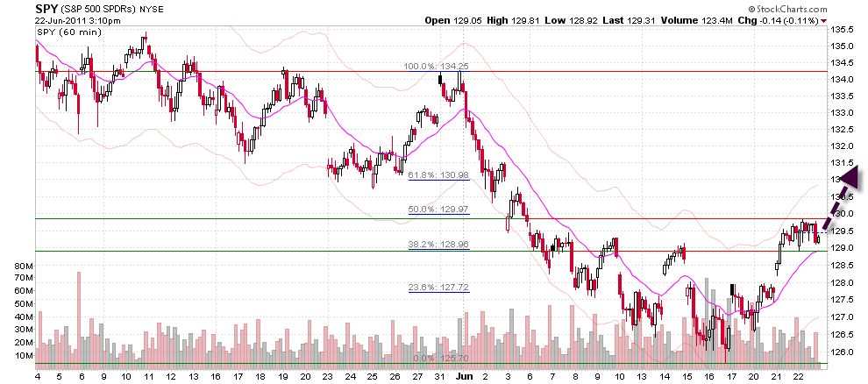Click the 61.8%: 130.98 Fibonacci label
This screenshot has width=868, height=384.
[438, 175]
